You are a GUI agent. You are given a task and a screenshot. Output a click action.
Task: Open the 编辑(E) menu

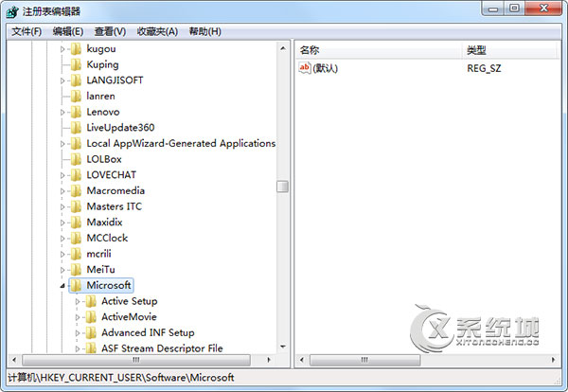pos(68,31)
